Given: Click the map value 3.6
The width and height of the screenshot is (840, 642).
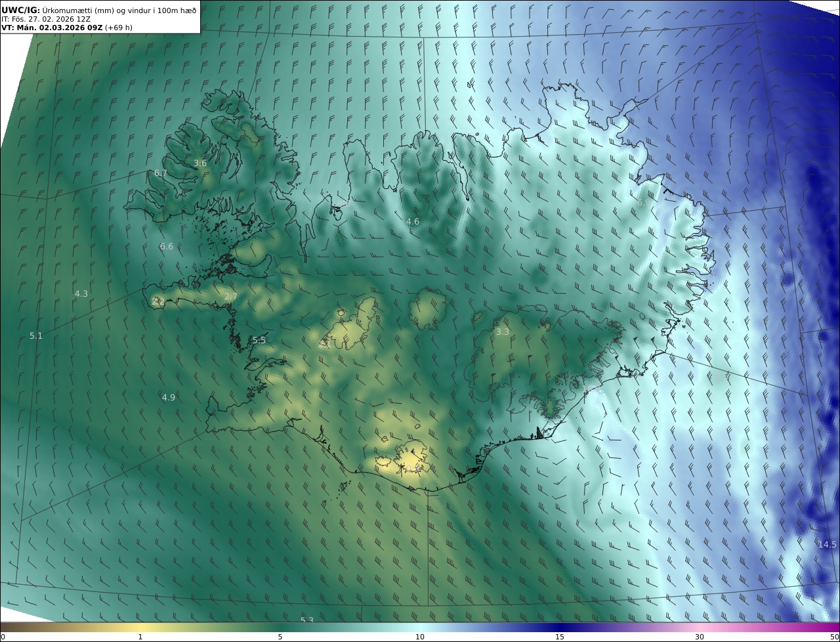Looking at the screenshot, I should pyautogui.click(x=200, y=163).
